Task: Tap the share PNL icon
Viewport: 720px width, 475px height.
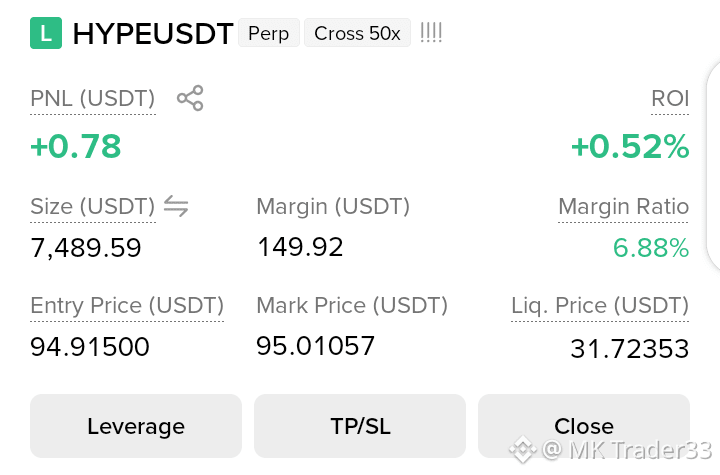Action: point(190,98)
